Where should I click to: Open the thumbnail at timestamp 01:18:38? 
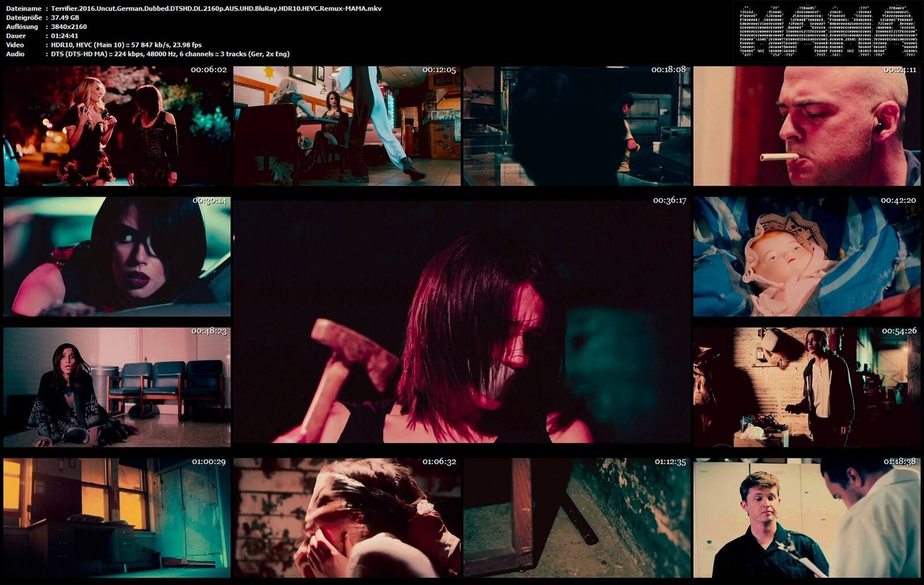pyautogui.click(x=807, y=518)
